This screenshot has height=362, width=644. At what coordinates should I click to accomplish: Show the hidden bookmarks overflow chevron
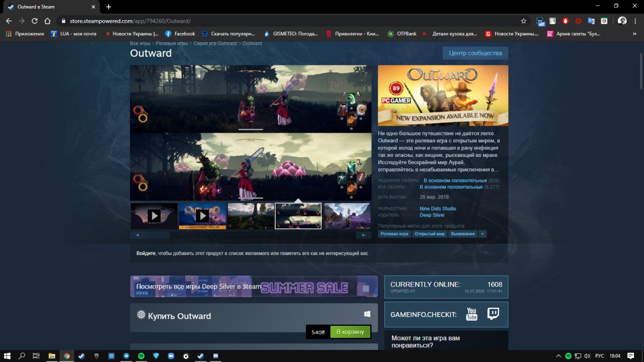634,34
